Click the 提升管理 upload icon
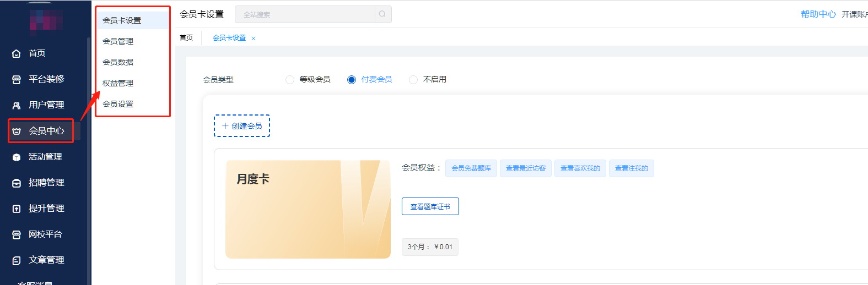This screenshot has height=285, width=868. [17, 209]
